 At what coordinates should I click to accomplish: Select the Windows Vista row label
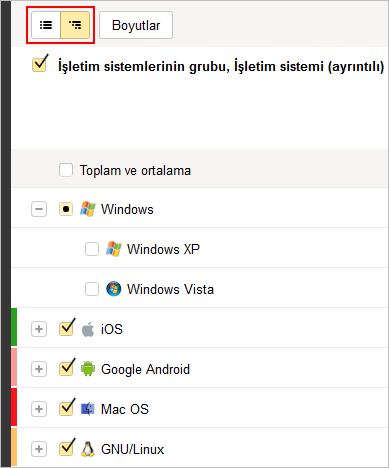pyautogui.click(x=170, y=289)
